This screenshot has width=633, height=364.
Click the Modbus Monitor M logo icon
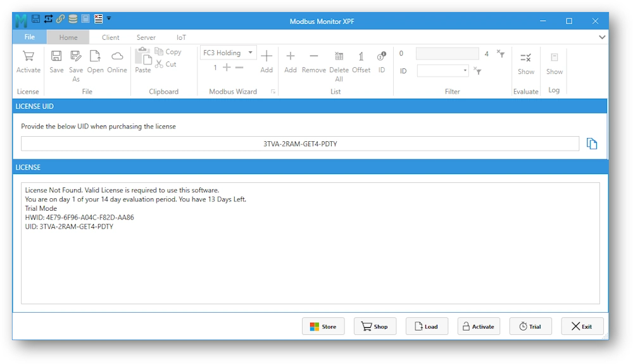pyautogui.click(x=21, y=20)
